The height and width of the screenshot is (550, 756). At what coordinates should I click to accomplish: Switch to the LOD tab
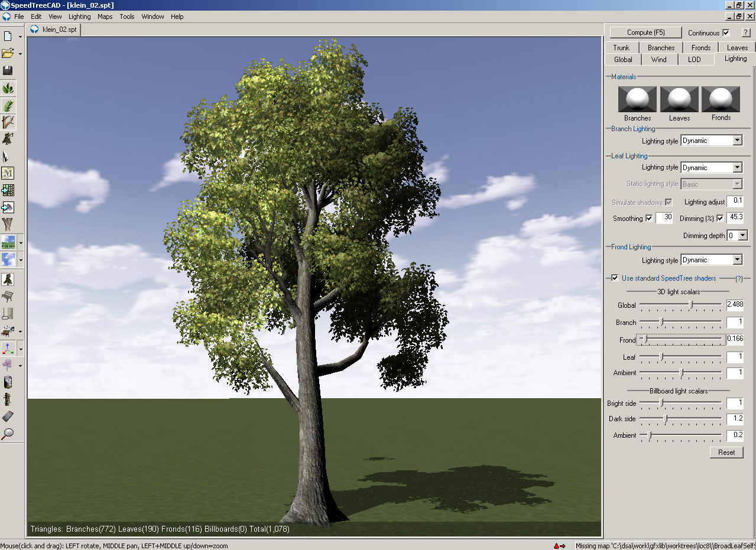695,59
